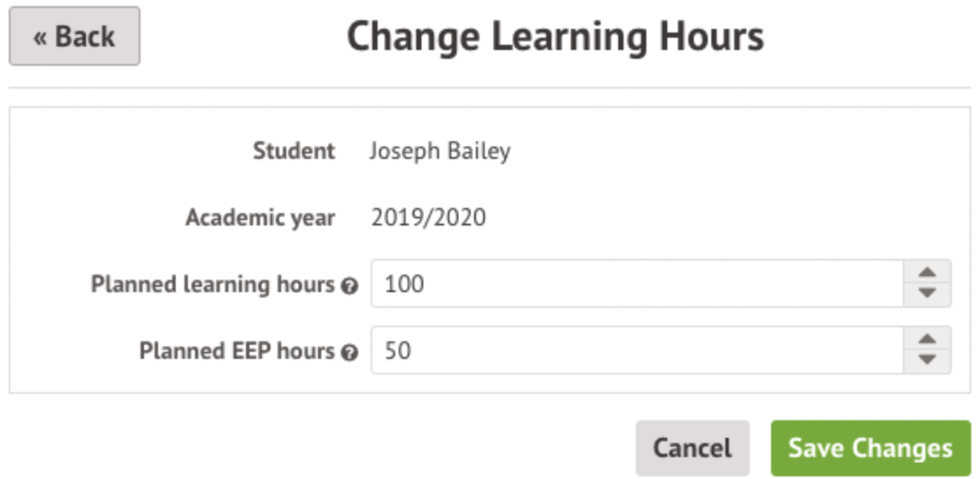Open help icon beside Planned learning hours
The image size is (980, 479).
(x=349, y=286)
